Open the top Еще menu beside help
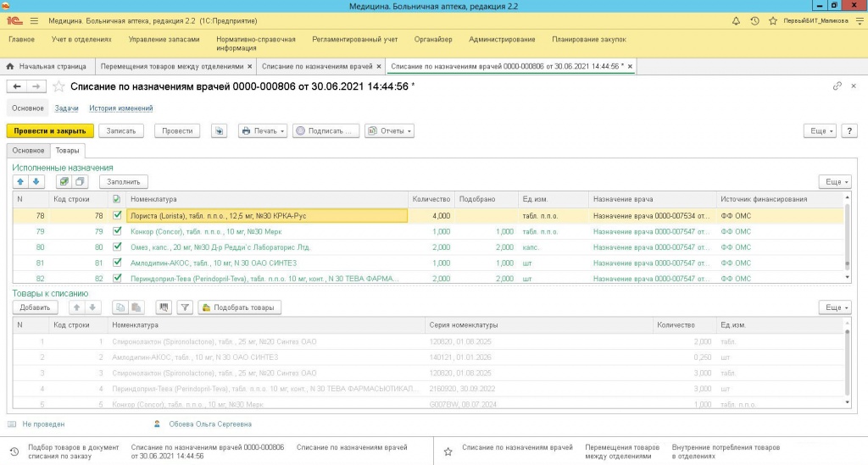 point(820,131)
